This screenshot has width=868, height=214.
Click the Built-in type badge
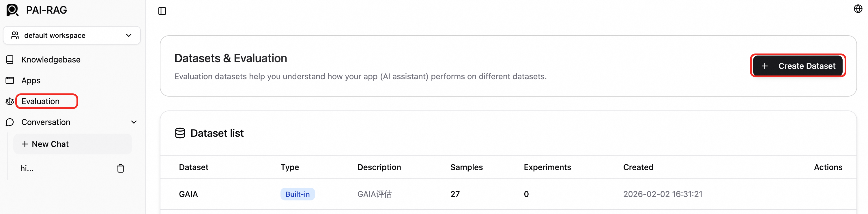coord(298,194)
